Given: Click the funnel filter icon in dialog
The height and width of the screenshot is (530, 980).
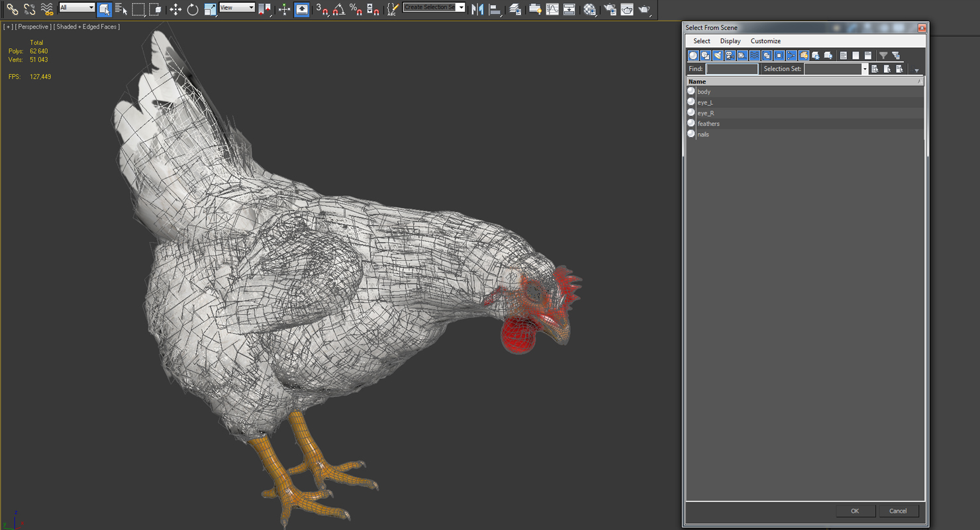Looking at the screenshot, I should pos(883,56).
